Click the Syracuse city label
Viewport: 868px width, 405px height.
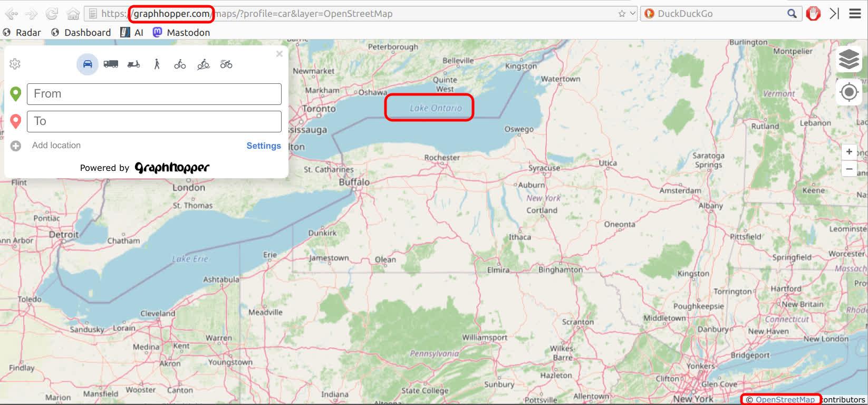pos(544,168)
